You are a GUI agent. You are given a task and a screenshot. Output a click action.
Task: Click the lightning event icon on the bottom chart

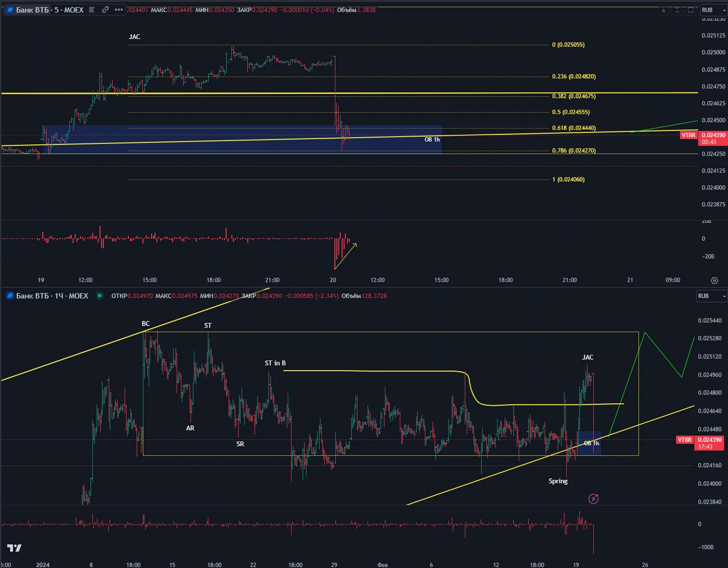point(594,499)
